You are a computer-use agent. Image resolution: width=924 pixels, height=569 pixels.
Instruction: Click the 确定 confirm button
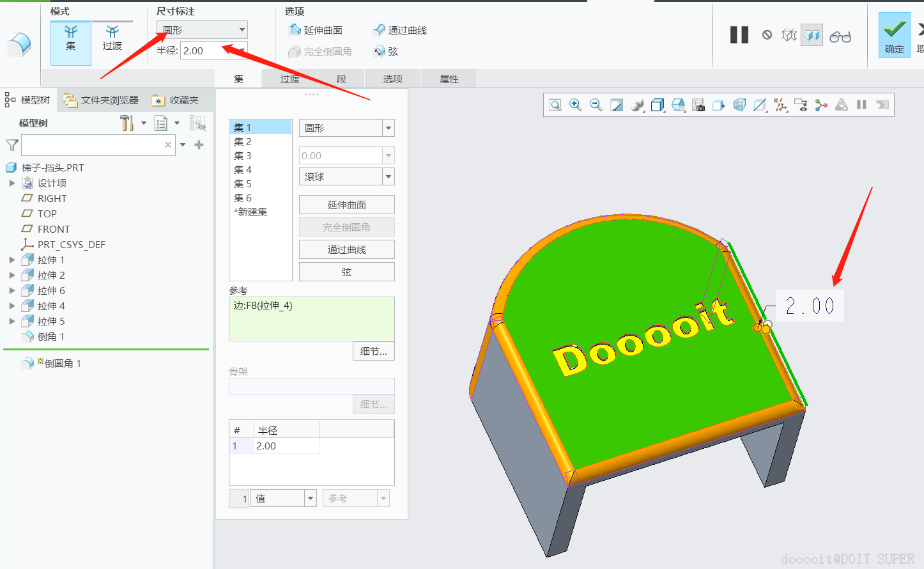[x=894, y=36]
